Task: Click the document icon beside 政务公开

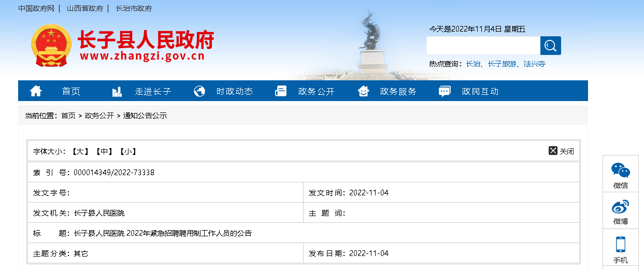Action: (280, 91)
